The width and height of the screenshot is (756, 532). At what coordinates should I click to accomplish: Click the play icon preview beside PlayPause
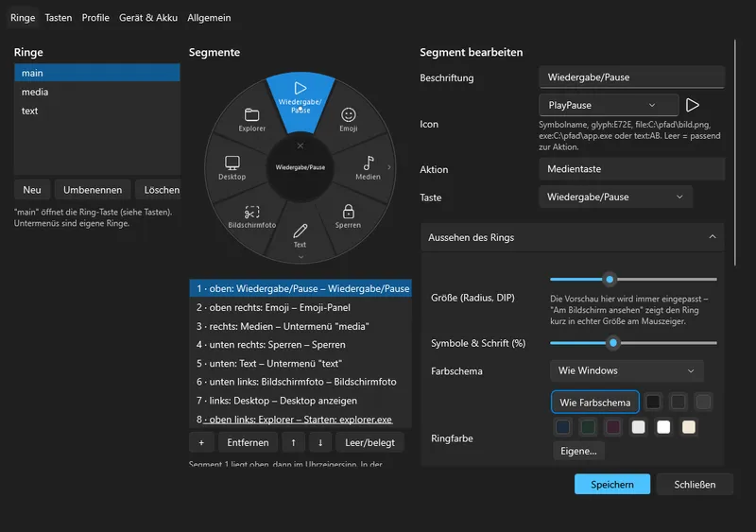693,105
